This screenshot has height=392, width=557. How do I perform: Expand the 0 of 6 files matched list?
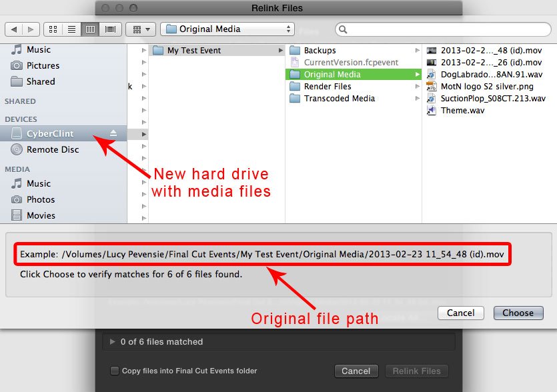[x=112, y=341]
